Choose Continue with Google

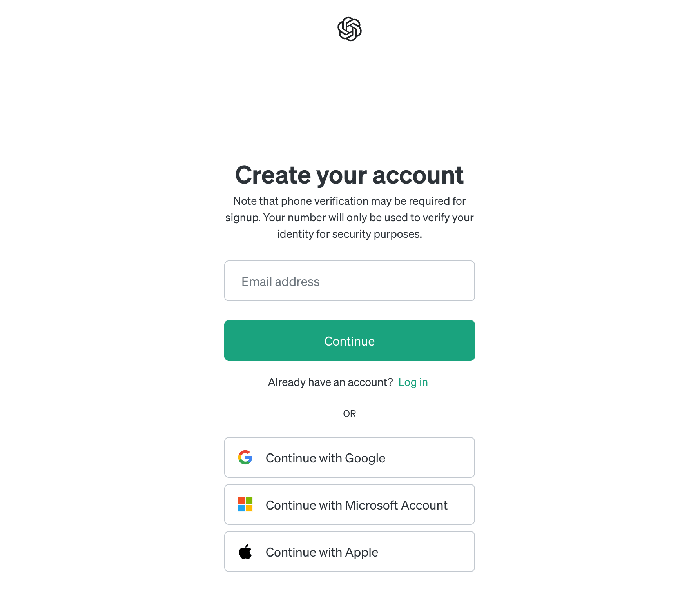point(350,457)
